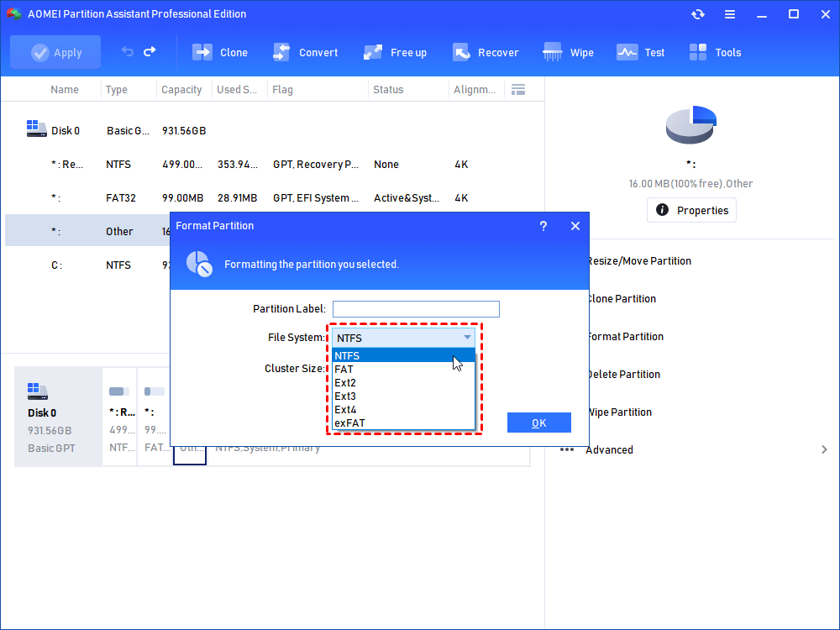
Task: Pick FAT from the file system options
Action: [x=344, y=370]
